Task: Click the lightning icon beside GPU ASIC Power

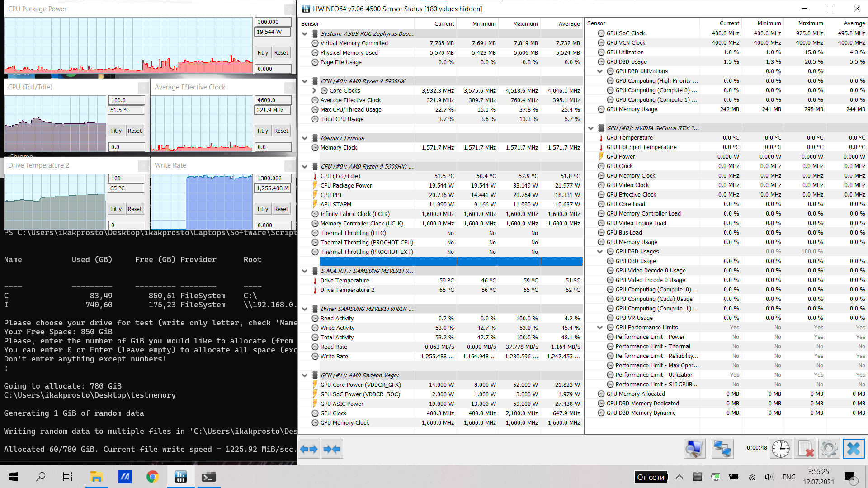Action: click(315, 404)
